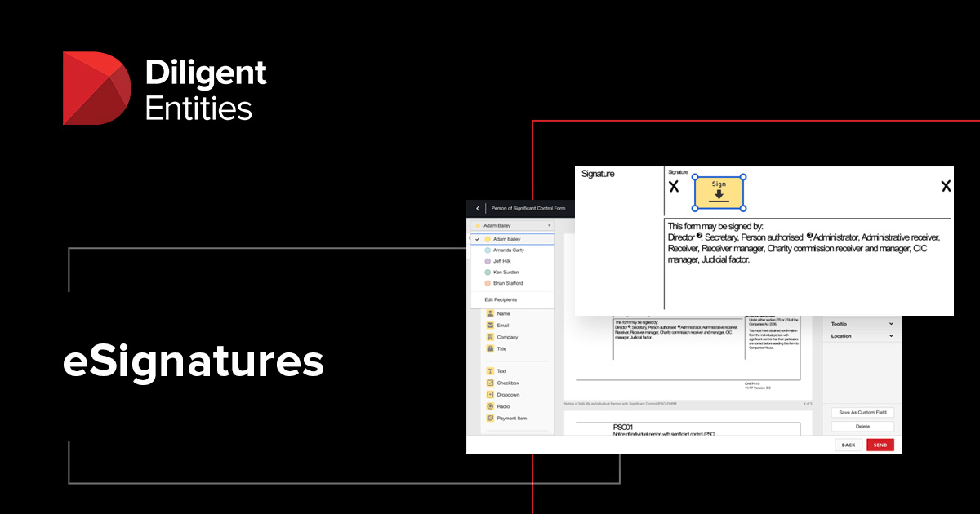980x514 pixels.
Task: Click the BACK button
Action: [x=849, y=445]
